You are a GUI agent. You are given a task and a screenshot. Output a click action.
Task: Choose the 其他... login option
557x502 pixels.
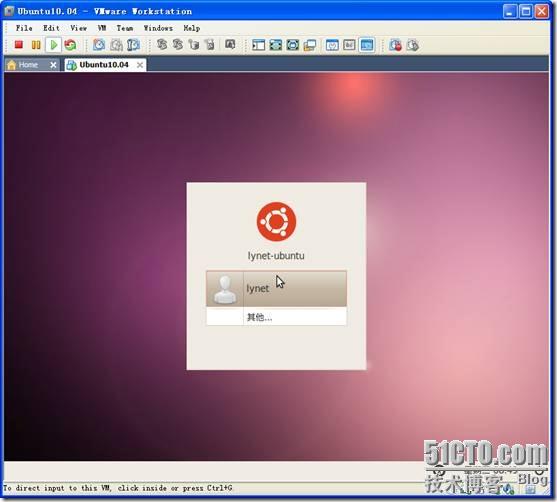point(276,317)
